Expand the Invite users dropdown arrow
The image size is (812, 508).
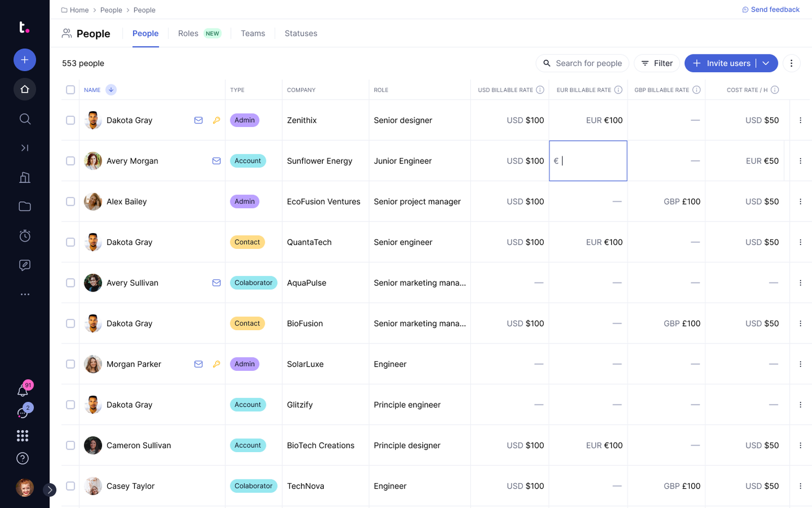[x=766, y=63]
